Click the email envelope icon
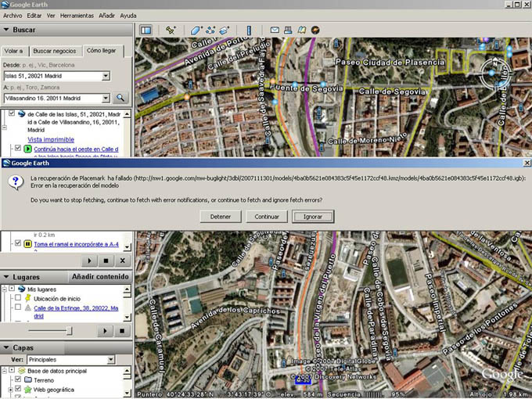The image size is (532, 399). click(x=275, y=30)
